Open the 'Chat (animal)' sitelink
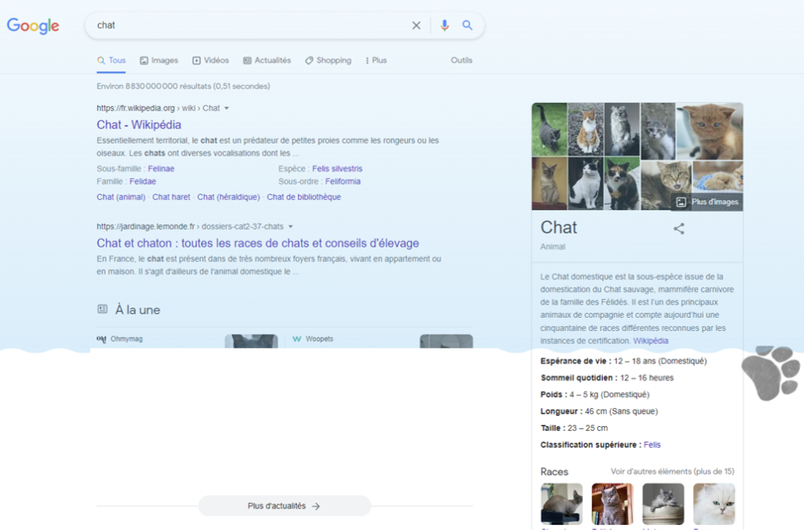804x532 pixels. [x=121, y=197]
